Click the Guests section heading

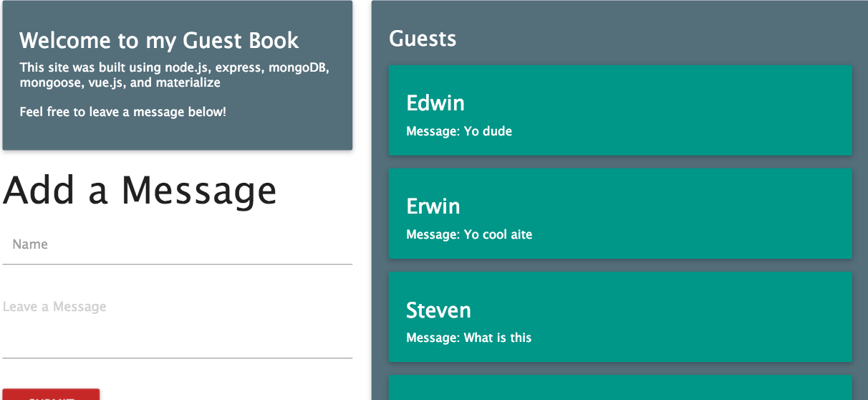423,38
